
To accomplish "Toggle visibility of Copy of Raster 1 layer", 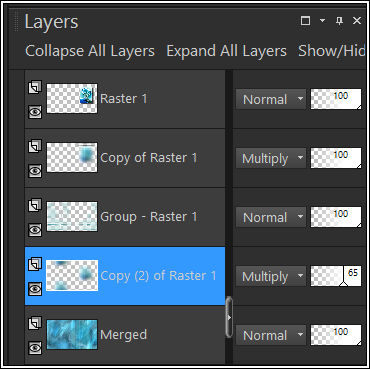I will [35, 171].
